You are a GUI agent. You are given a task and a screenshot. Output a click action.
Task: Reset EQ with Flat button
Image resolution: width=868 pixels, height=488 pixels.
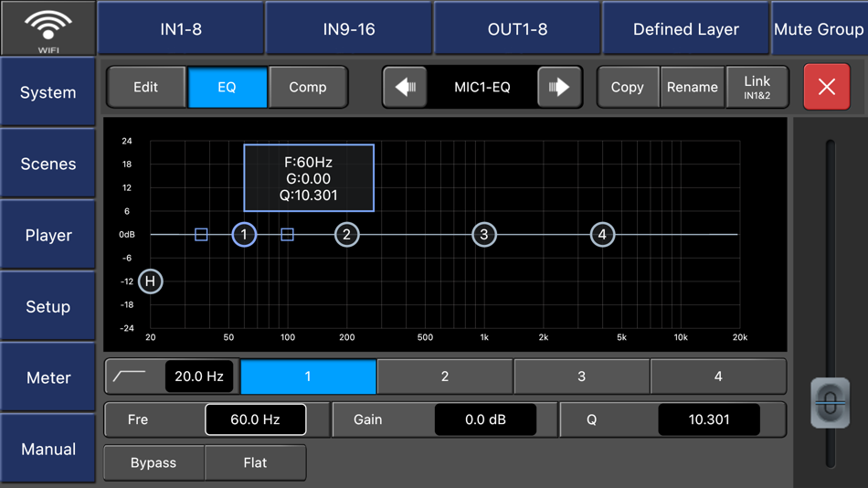255,462
